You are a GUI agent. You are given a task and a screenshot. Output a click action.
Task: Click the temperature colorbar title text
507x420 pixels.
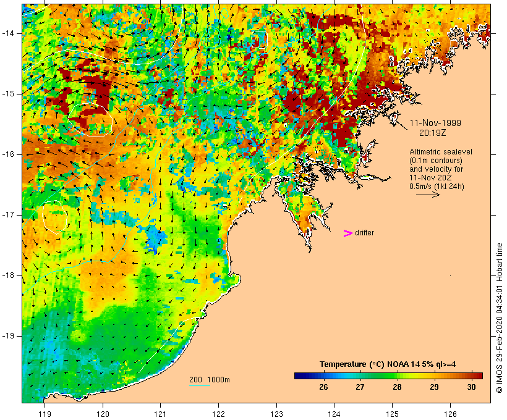pos(388,364)
